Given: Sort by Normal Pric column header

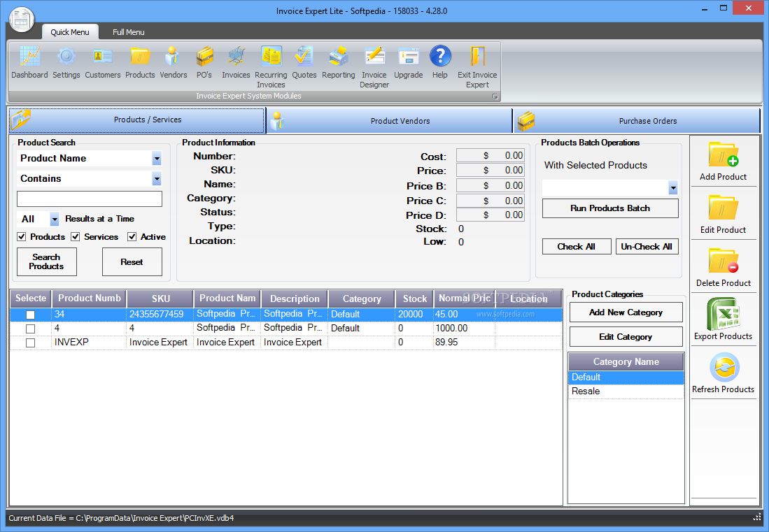Looking at the screenshot, I should pos(465,299).
